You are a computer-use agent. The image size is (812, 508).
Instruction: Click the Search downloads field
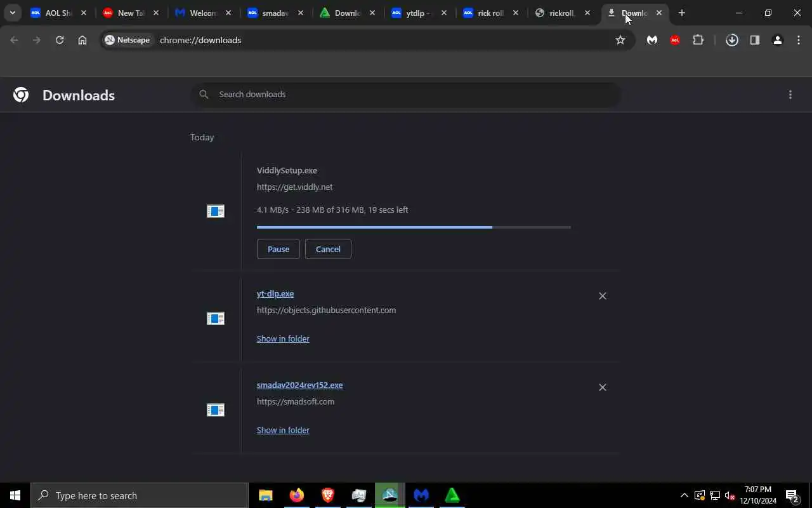(406, 95)
